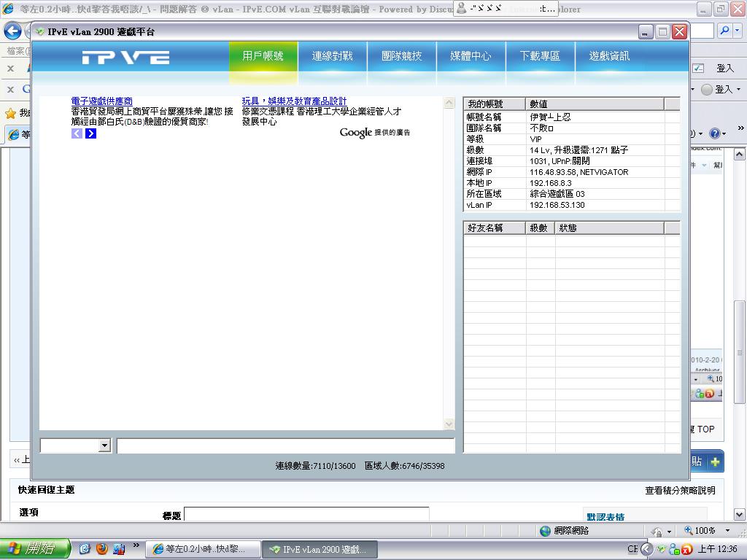Go to the 媒體中心 tab

tap(471, 56)
